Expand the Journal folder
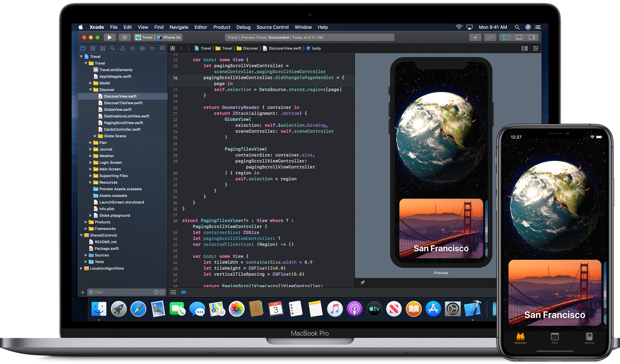This screenshot has height=364, width=620. coord(90,149)
